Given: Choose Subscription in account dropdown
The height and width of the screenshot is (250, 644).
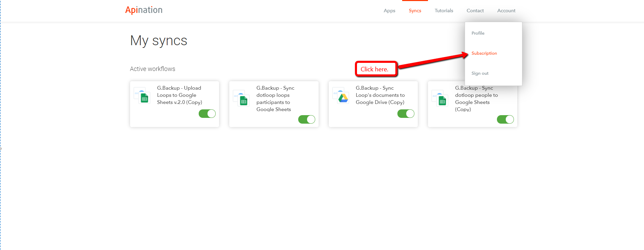Looking at the screenshot, I should coord(484,53).
